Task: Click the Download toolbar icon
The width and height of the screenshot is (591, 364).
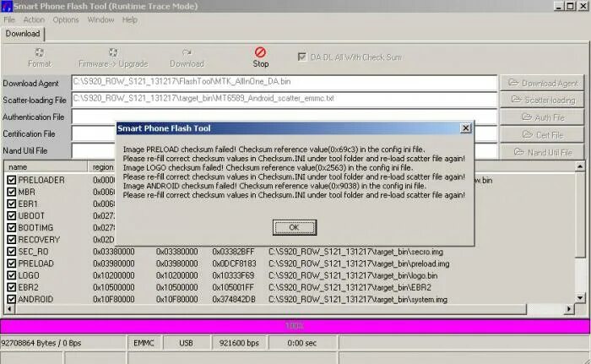Action: pyautogui.click(x=187, y=52)
